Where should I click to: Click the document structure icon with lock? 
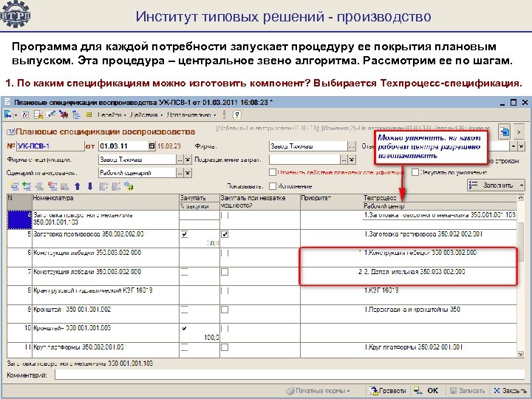tap(38, 115)
